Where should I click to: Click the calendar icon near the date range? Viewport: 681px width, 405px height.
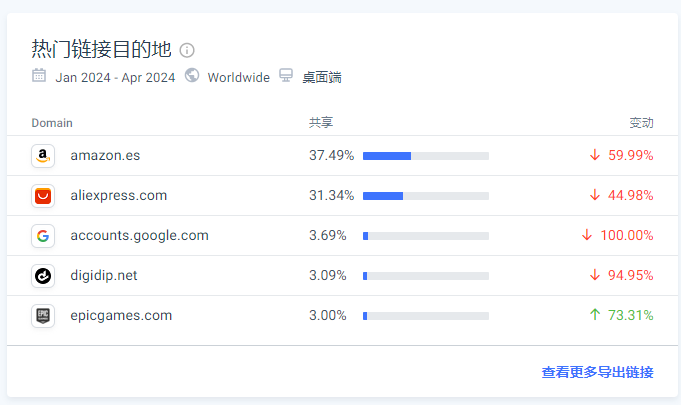coord(39,76)
